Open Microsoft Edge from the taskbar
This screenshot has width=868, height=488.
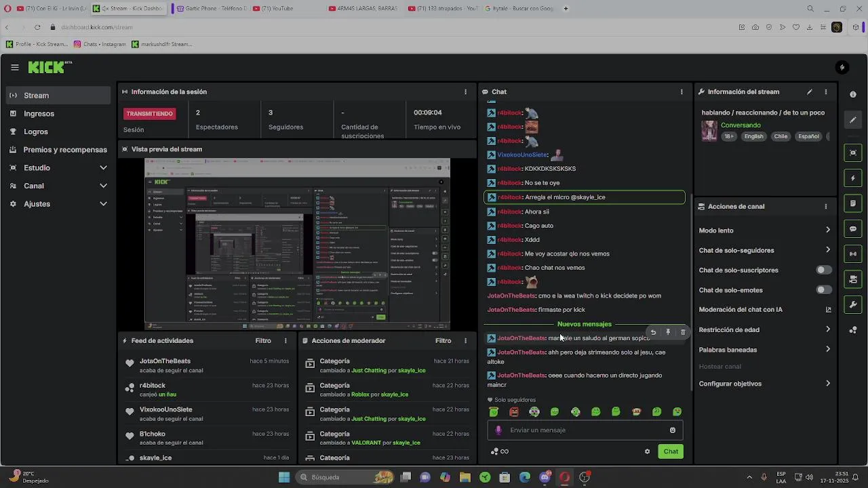tap(525, 477)
